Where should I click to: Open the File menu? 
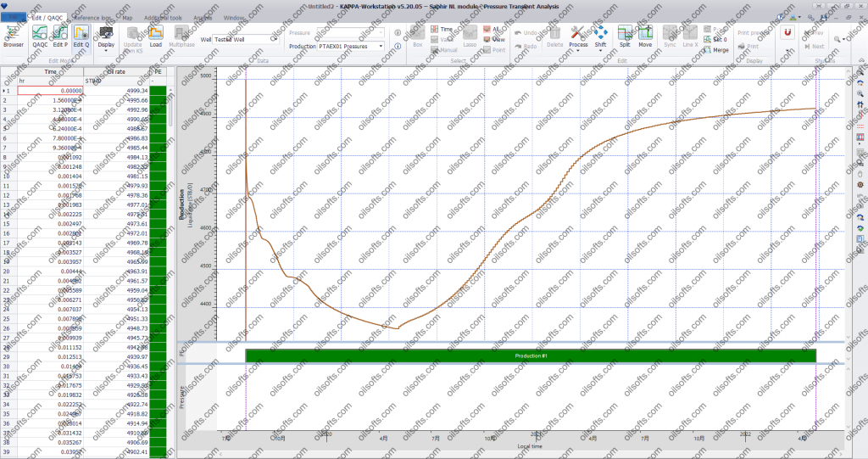click(x=12, y=18)
